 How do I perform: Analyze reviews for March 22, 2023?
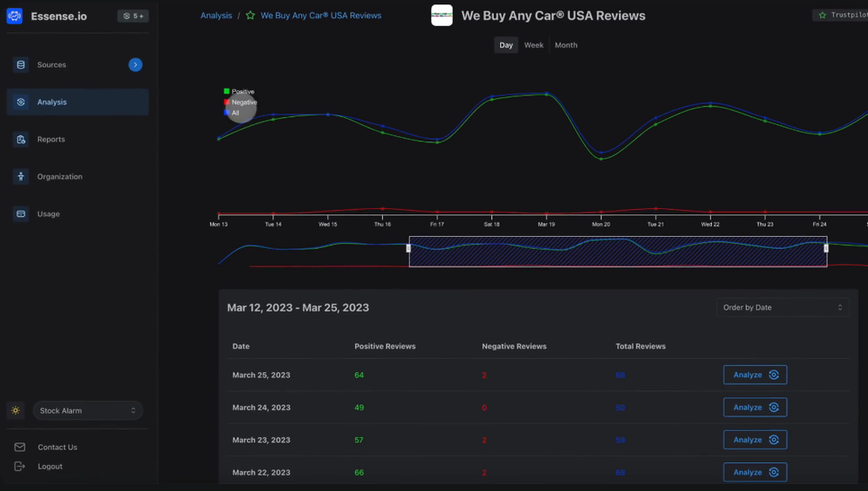(755, 472)
